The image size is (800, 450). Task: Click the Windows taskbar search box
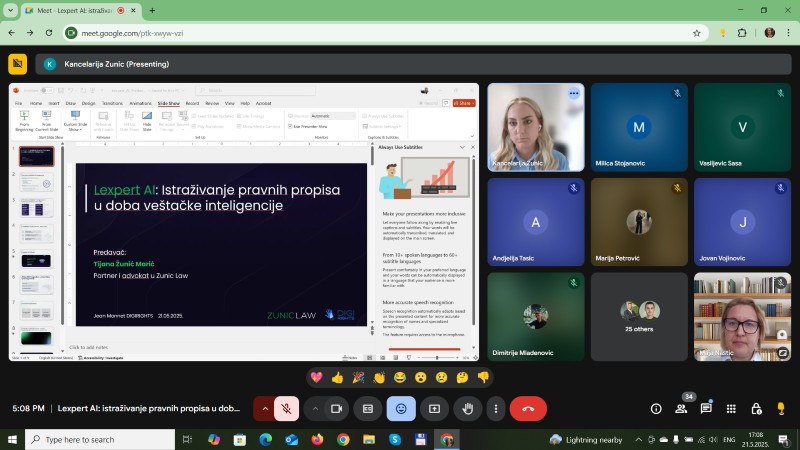click(100, 439)
